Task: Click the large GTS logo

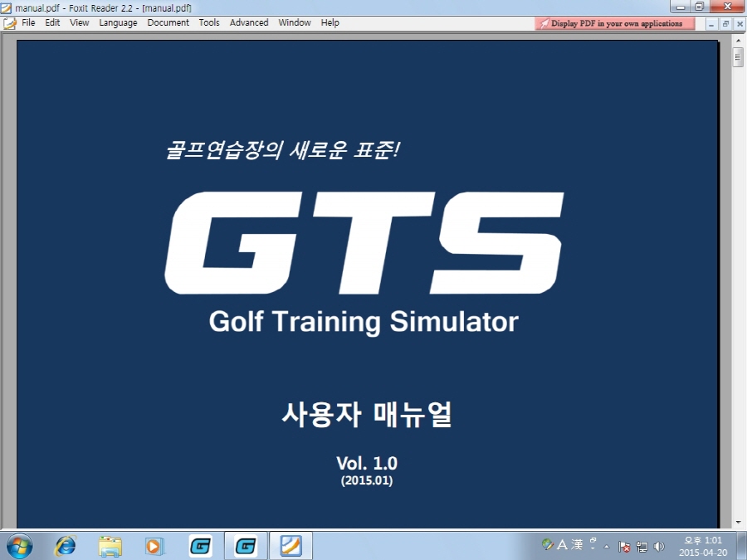Action: tap(364, 243)
